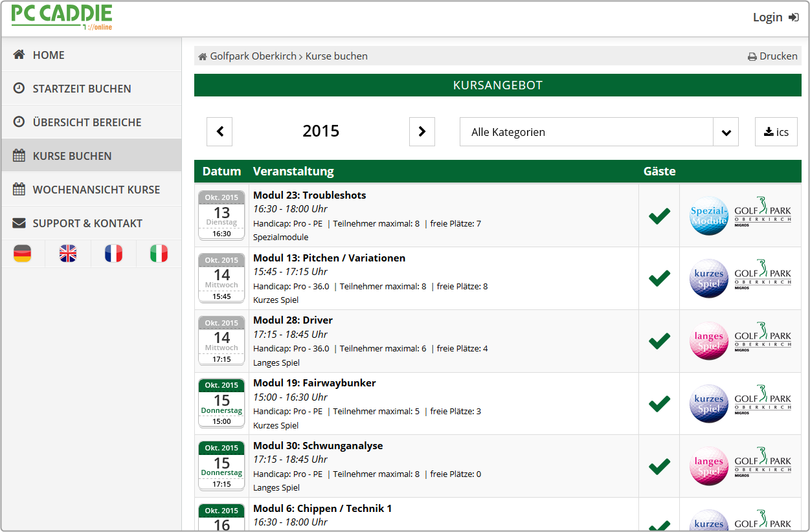Open the HOME menu item
Image resolution: width=810 pixels, height=532 pixels.
coord(91,55)
